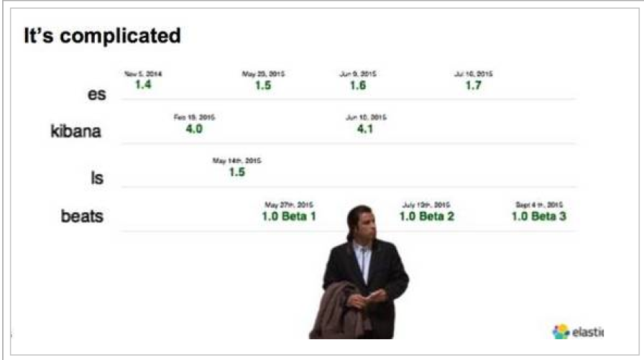Click the es row label
Viewport: 644px width, 360px height.
(x=96, y=94)
